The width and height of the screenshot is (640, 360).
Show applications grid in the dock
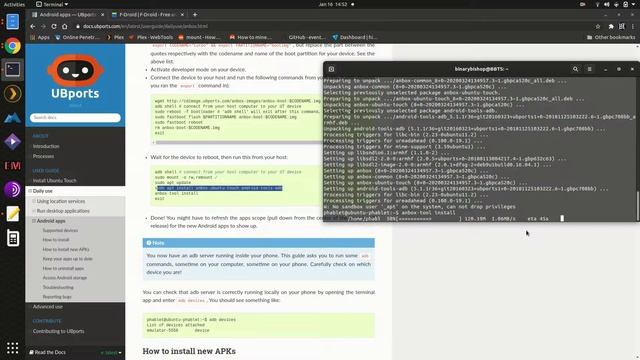click(13, 348)
